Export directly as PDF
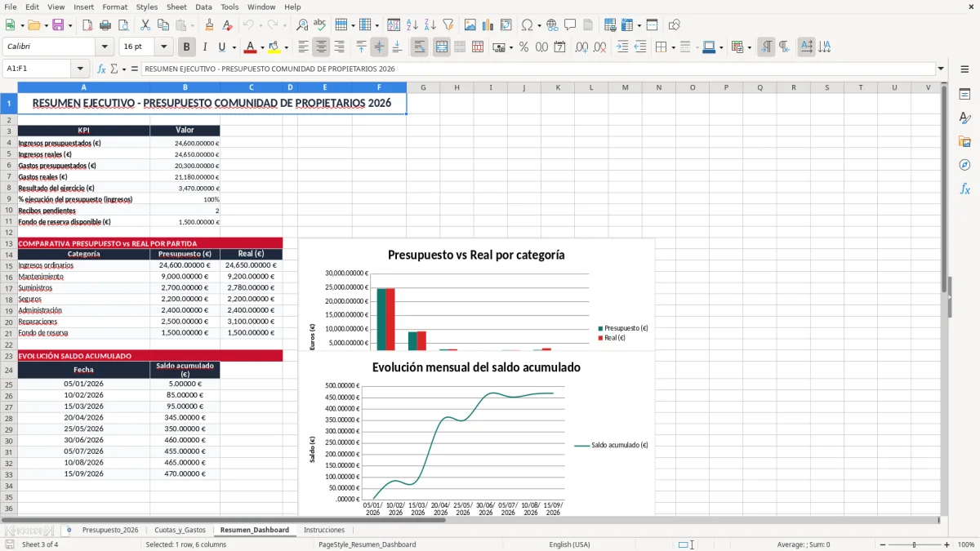Screen dimensions: 980x551 [87, 25]
